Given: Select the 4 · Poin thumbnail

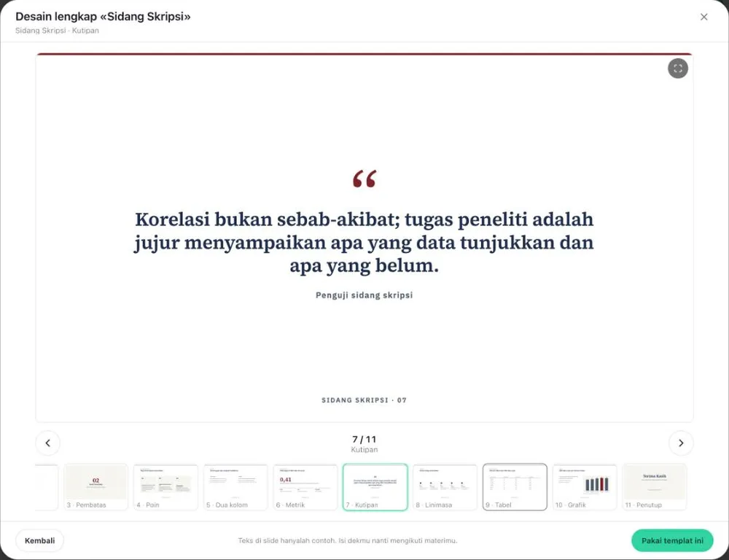Looking at the screenshot, I should 165,487.
